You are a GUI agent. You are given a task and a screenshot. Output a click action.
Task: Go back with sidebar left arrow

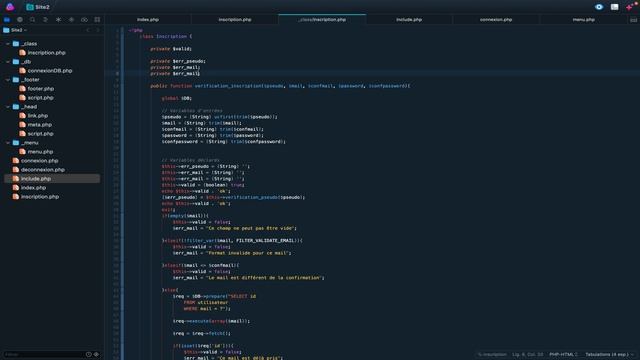tap(88, 30)
